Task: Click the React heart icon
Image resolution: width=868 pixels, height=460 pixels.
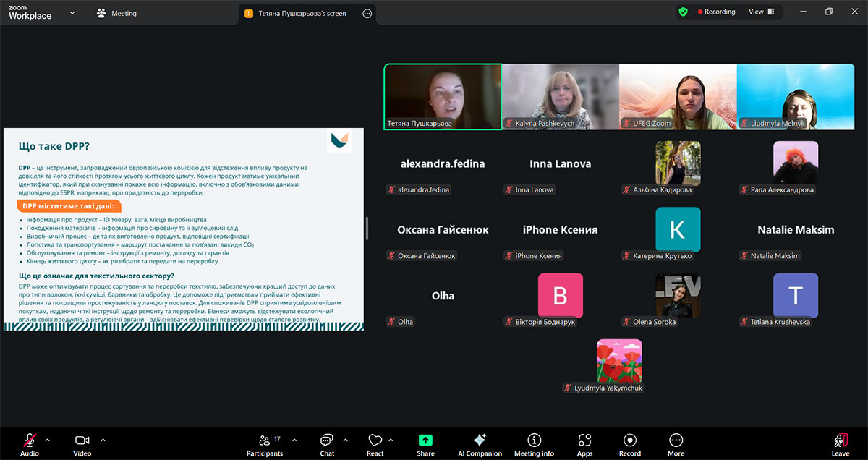Action: (375, 443)
